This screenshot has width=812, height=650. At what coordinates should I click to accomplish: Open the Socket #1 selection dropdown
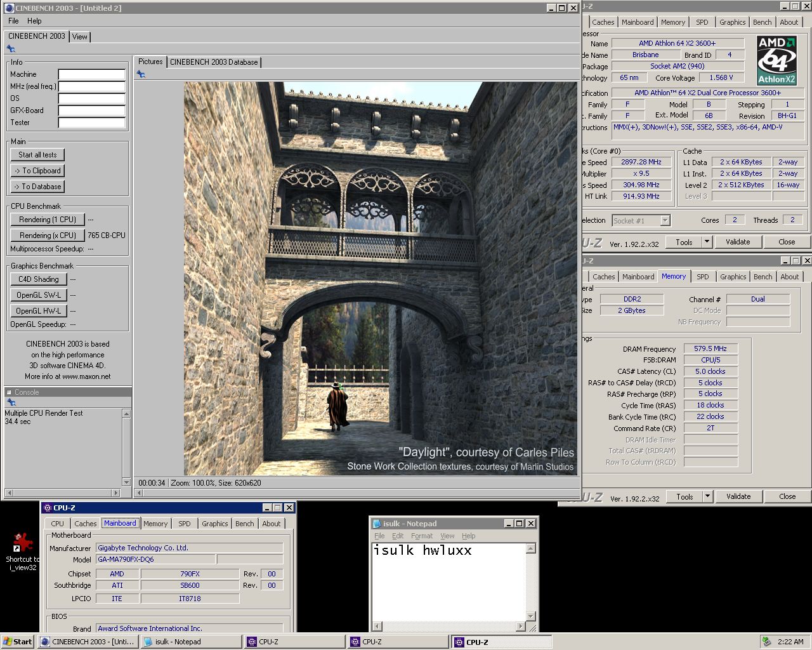click(665, 220)
